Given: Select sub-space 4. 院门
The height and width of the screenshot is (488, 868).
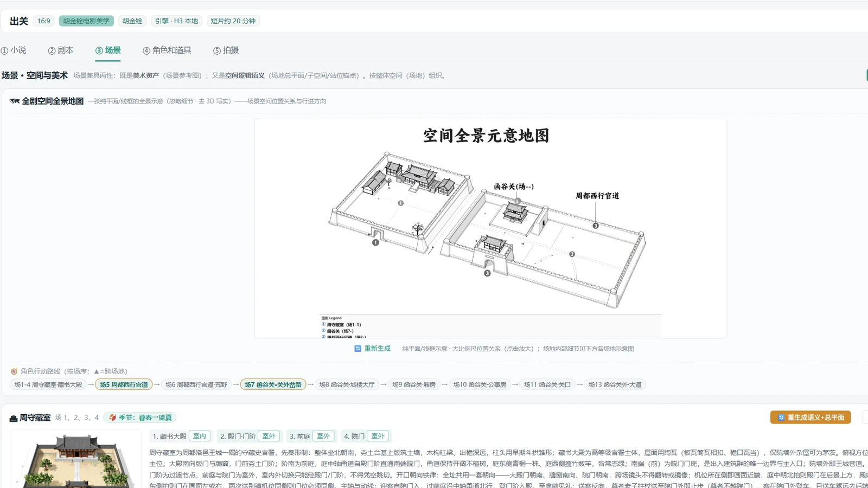Looking at the screenshot, I should tap(365, 436).
